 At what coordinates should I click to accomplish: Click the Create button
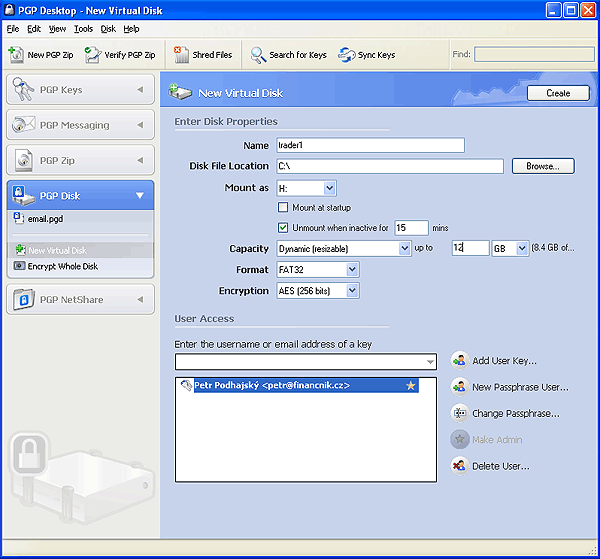[558, 93]
